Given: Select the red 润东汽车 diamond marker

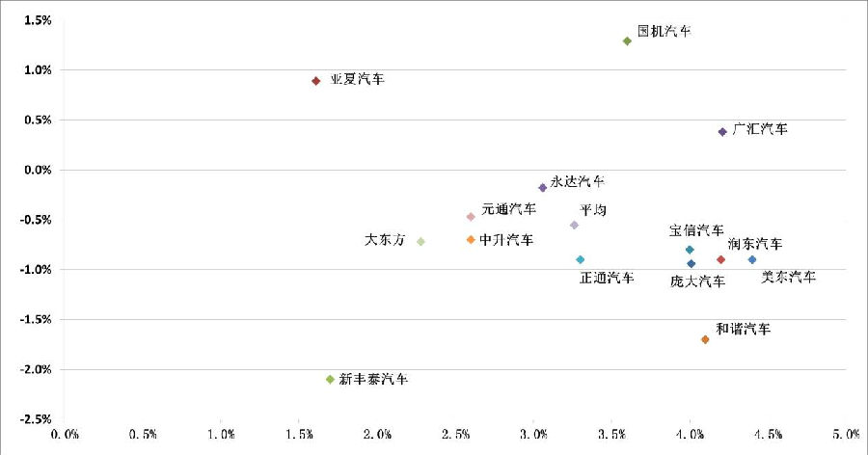Looking at the screenshot, I should [720, 259].
